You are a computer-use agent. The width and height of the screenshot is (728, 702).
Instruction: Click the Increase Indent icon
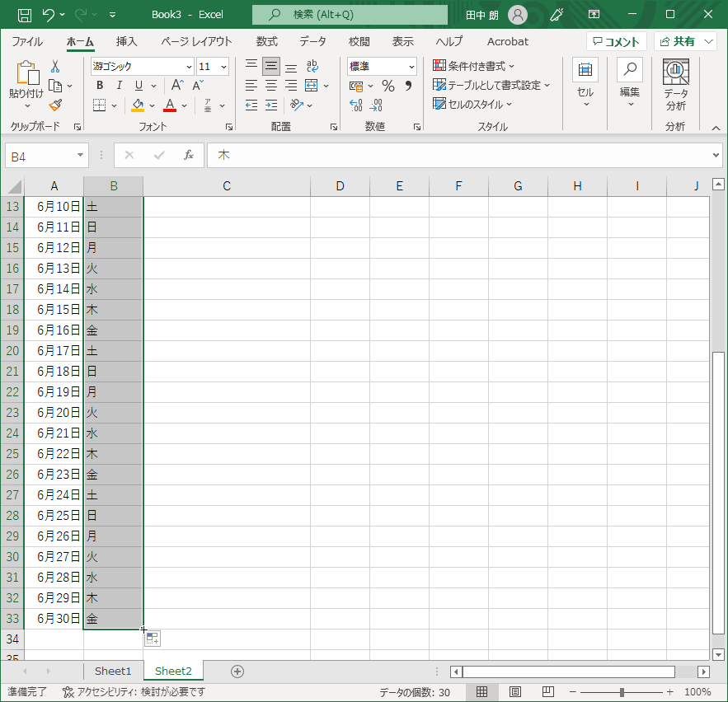pos(271,105)
